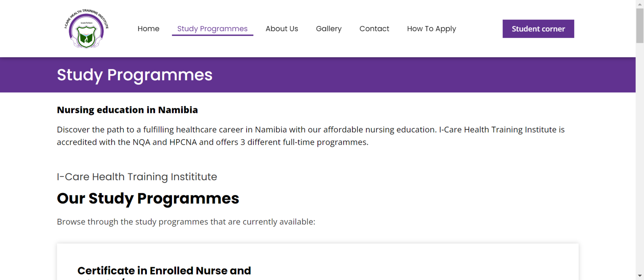Open the Study Programmes menu item

click(212, 29)
